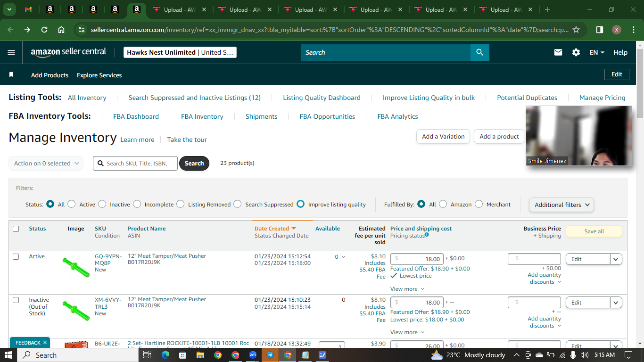Open Zoom from the taskbar
The image size is (644, 362).
(x=253, y=355)
